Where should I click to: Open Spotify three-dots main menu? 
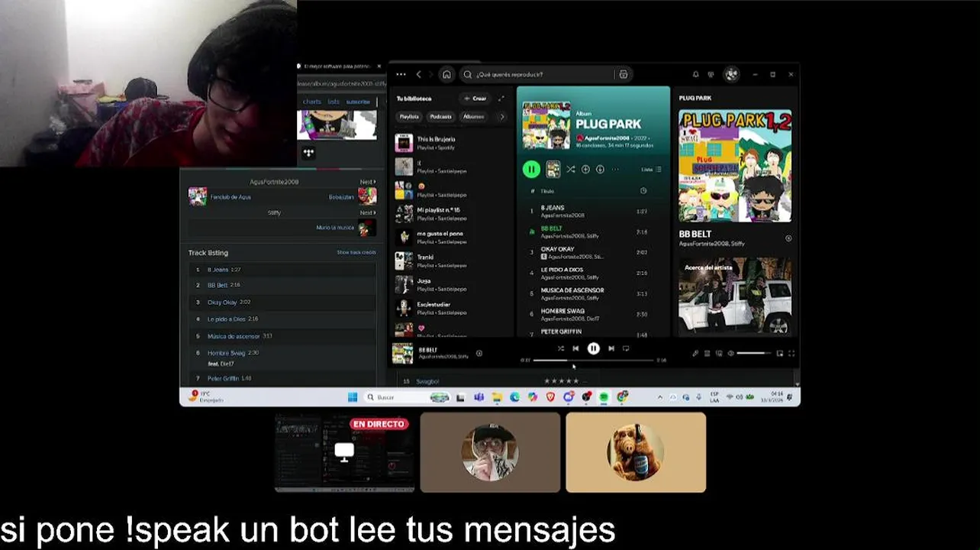pos(401,74)
